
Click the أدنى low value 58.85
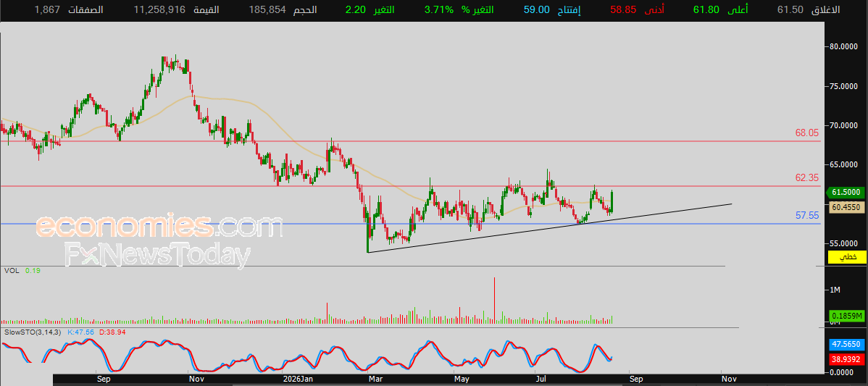(x=623, y=10)
